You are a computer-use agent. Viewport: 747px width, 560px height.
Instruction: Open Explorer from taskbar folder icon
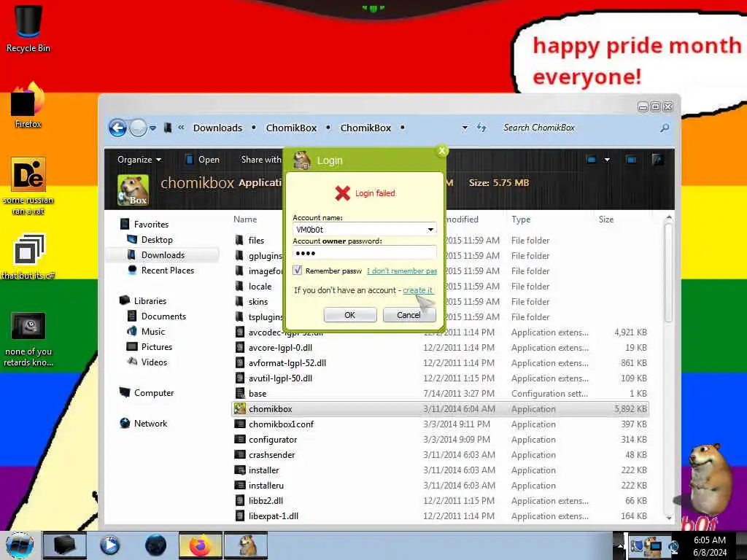coord(64,545)
